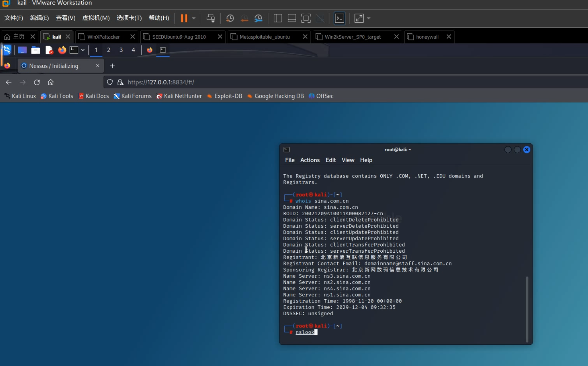Expand the terminal launcher dropdown arrow
This screenshot has width=588, height=366.
click(x=83, y=50)
